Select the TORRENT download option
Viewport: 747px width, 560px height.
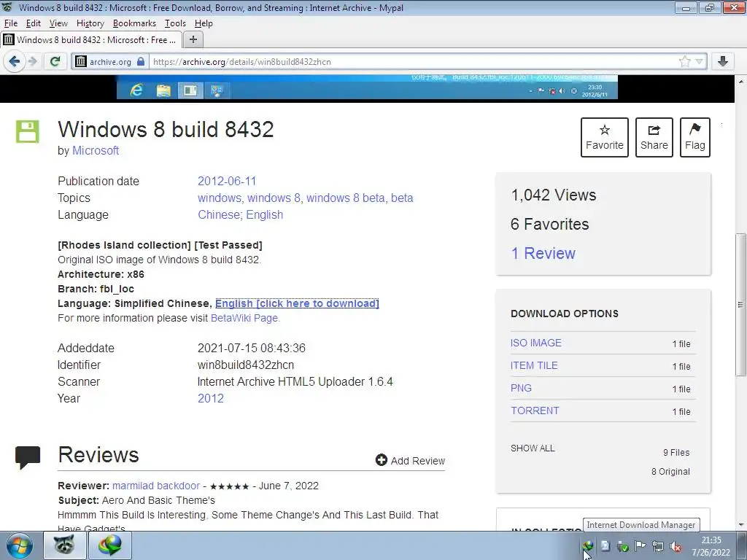[535, 411]
